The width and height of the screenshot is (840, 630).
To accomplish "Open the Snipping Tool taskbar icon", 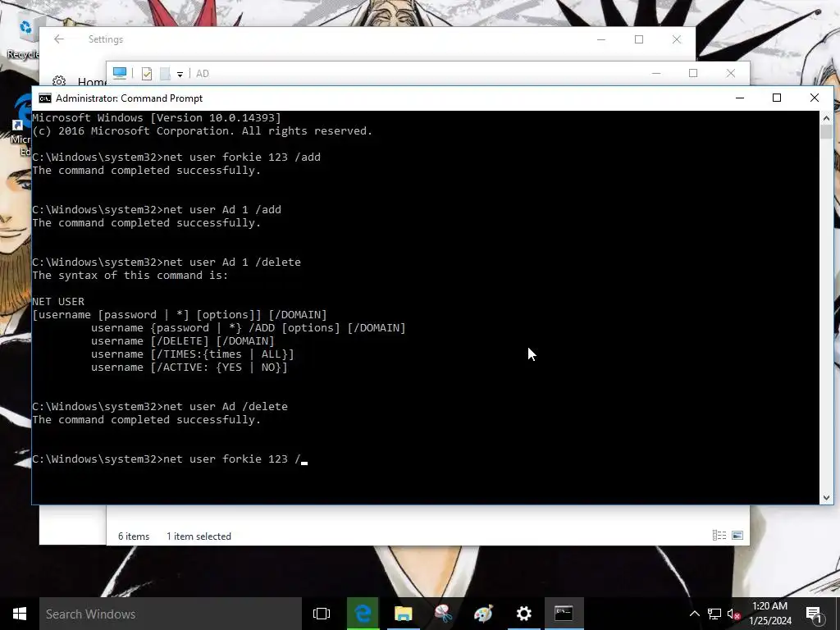I will tap(444, 614).
